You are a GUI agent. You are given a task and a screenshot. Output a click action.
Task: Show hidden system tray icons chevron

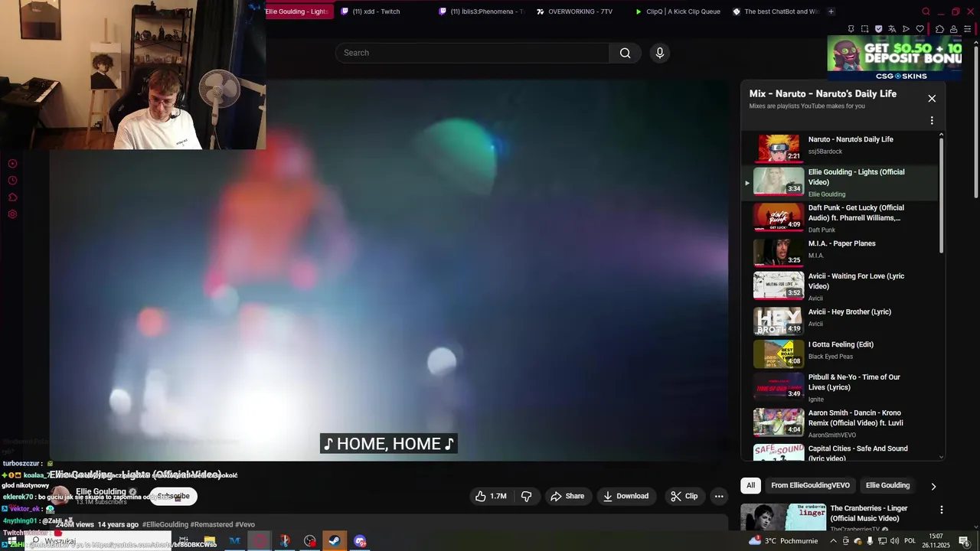point(833,541)
